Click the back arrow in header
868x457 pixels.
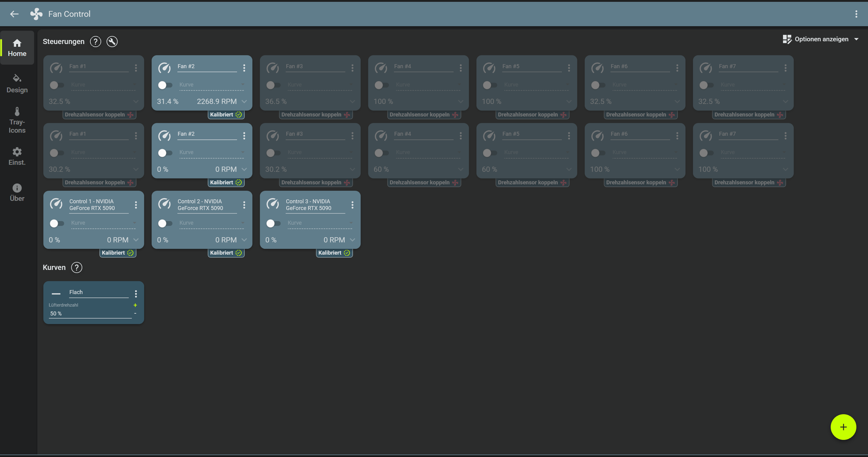(14, 14)
